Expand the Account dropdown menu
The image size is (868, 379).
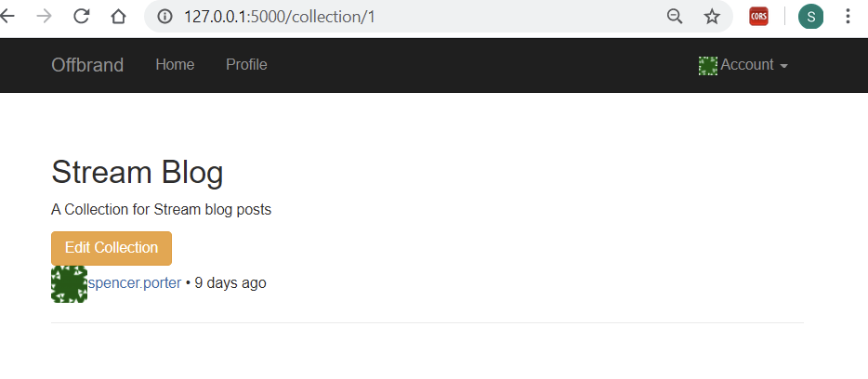tap(746, 65)
